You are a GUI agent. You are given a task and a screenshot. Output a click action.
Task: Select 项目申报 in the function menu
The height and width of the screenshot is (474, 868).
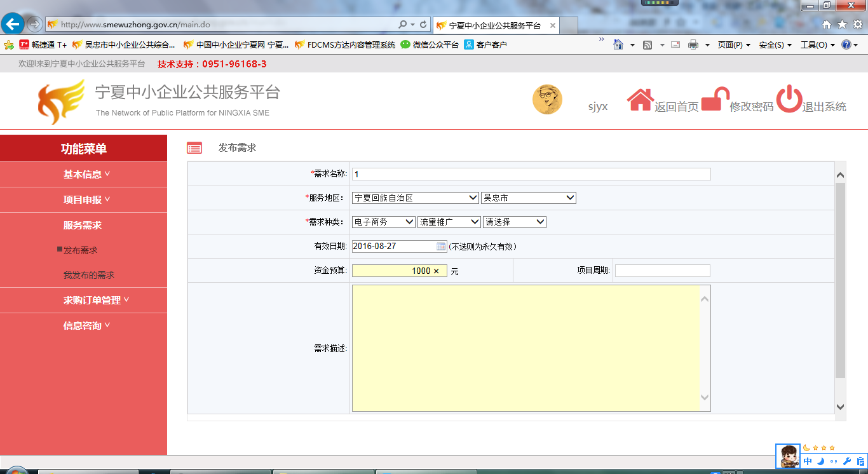point(86,200)
